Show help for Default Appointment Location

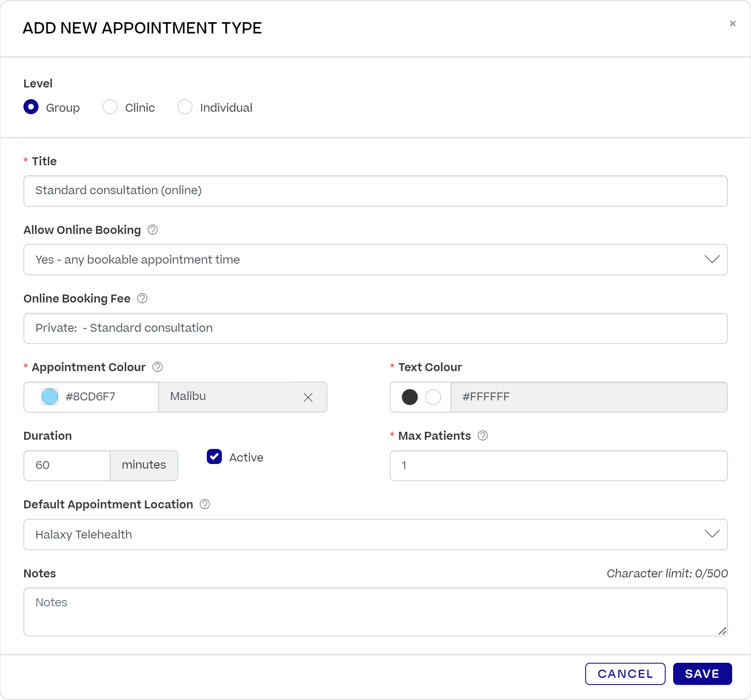[x=205, y=504]
